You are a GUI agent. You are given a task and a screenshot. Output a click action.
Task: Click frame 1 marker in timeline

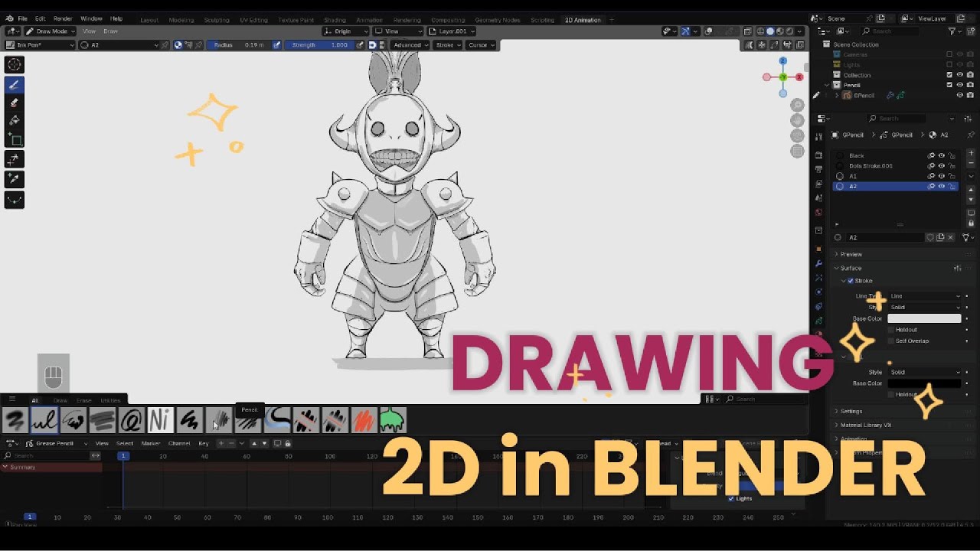[x=122, y=456]
